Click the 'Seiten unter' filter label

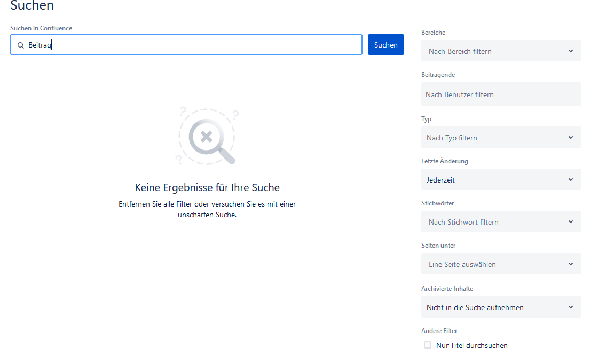coord(438,245)
